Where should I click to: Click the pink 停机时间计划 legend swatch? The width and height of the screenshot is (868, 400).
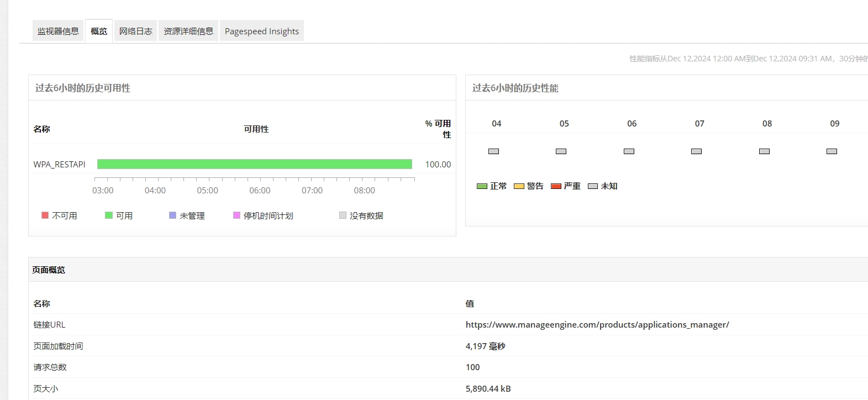coord(236,215)
